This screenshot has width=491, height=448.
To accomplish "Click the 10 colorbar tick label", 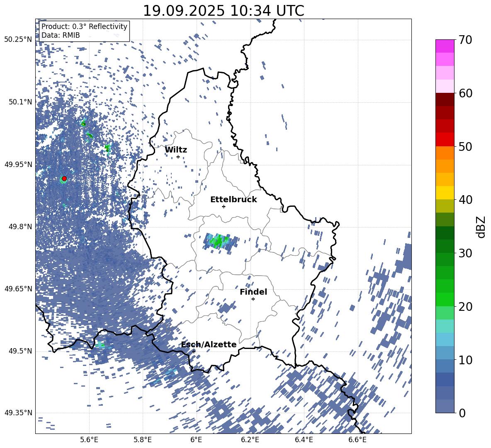I will coord(465,360).
